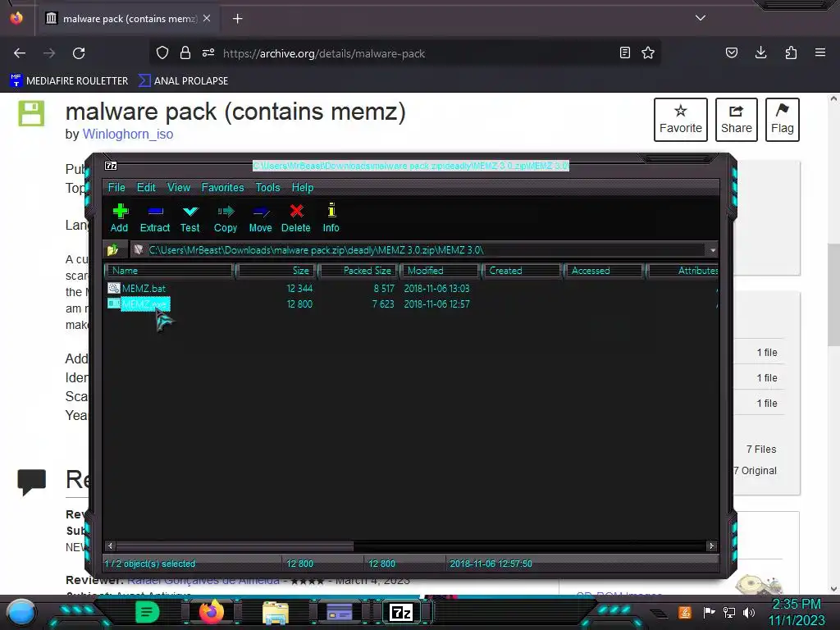The width and height of the screenshot is (840, 630).
Task: Expand the 7-Zip address path dropdown
Action: 713,250
